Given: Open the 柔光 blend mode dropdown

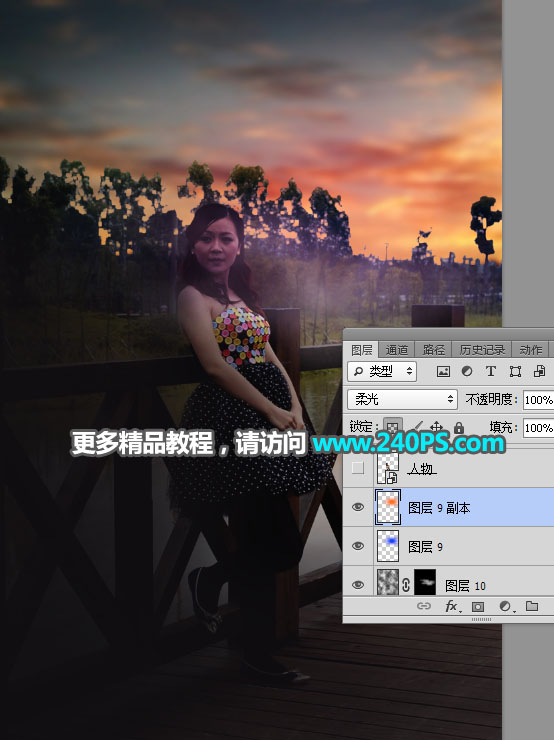Looking at the screenshot, I should coord(403,400).
